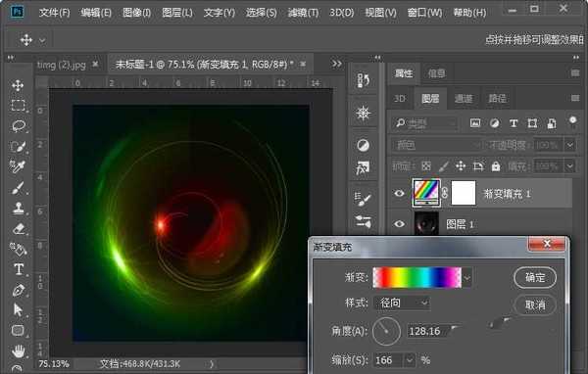Open the Adjustments panel icon
Screen dimensions: 588x374
[363, 145]
